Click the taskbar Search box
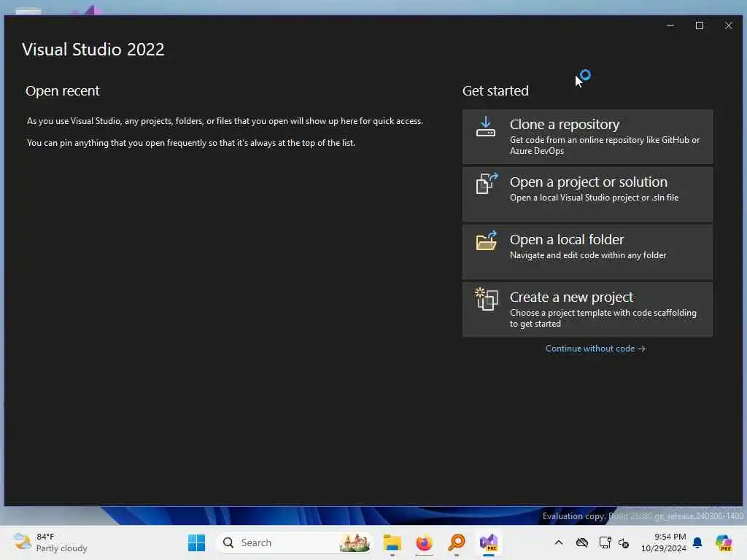747x560 pixels. coord(295,542)
